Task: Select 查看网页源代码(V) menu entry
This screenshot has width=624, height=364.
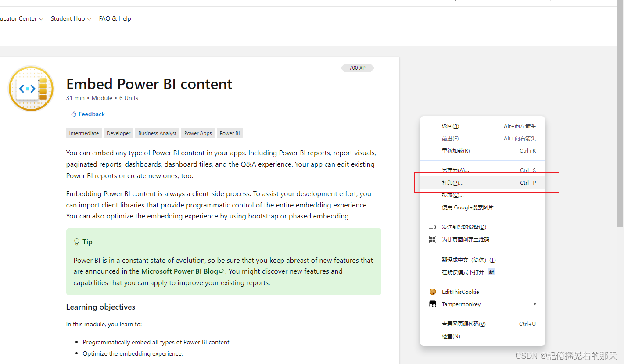Action: click(x=483, y=324)
